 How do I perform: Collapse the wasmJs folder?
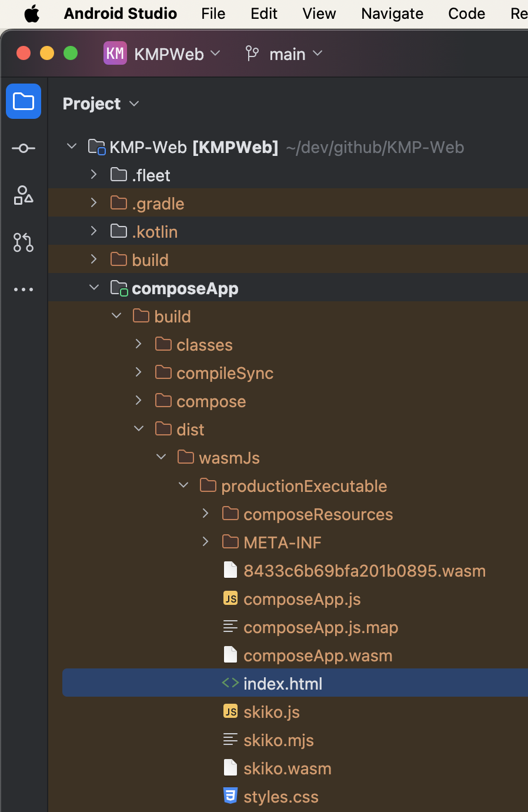[x=161, y=457]
